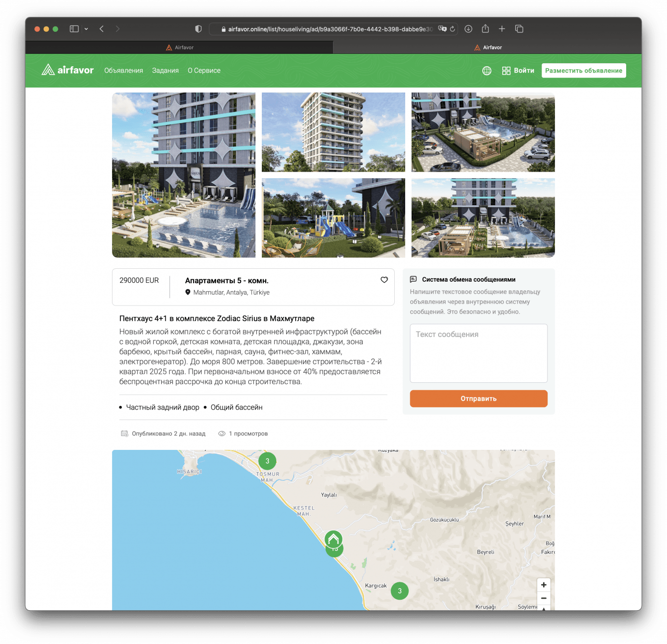Click the green house marker on map
This screenshot has width=667, height=644.
pos(333,539)
